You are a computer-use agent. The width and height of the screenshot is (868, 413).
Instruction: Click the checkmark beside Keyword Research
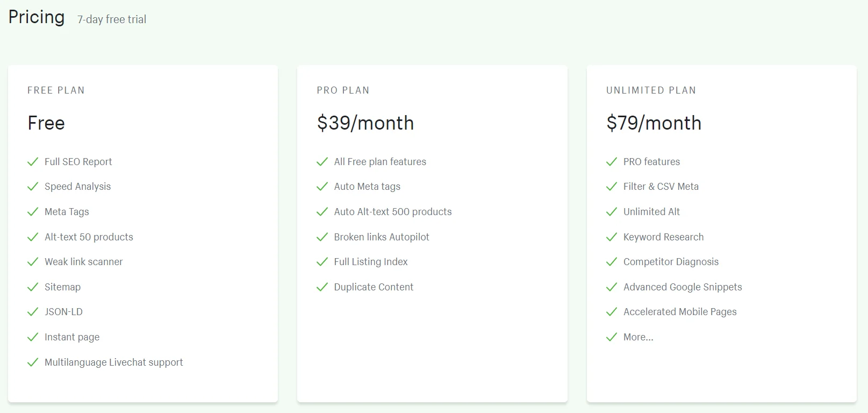point(612,237)
